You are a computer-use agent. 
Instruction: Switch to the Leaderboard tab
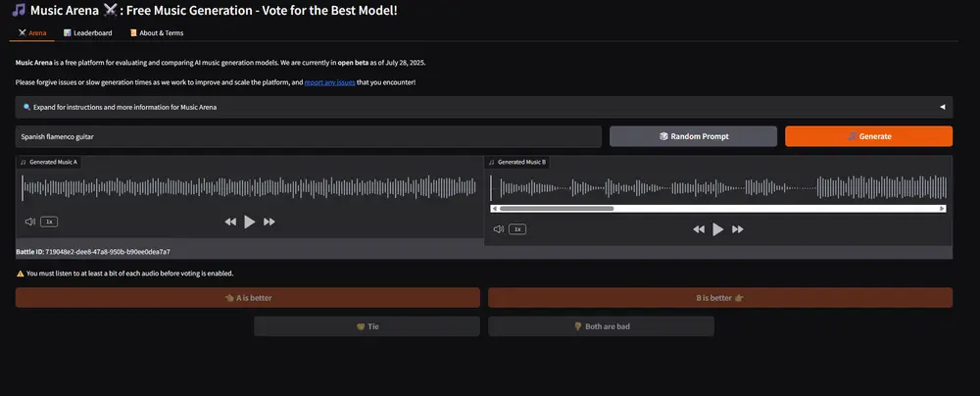coord(88,32)
